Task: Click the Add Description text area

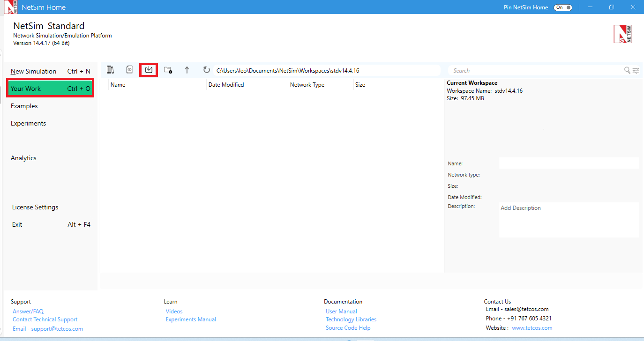Action: pyautogui.click(x=569, y=220)
